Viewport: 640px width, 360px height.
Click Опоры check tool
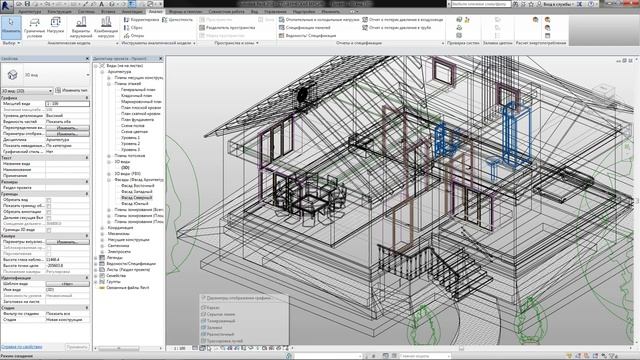point(134,36)
